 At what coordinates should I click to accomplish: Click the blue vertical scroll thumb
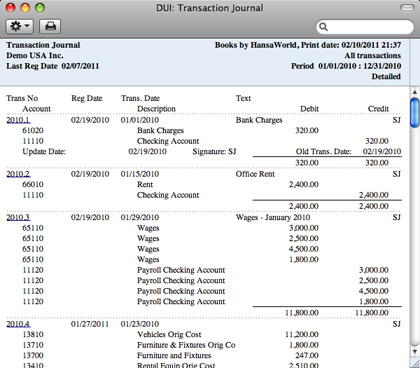[415, 113]
